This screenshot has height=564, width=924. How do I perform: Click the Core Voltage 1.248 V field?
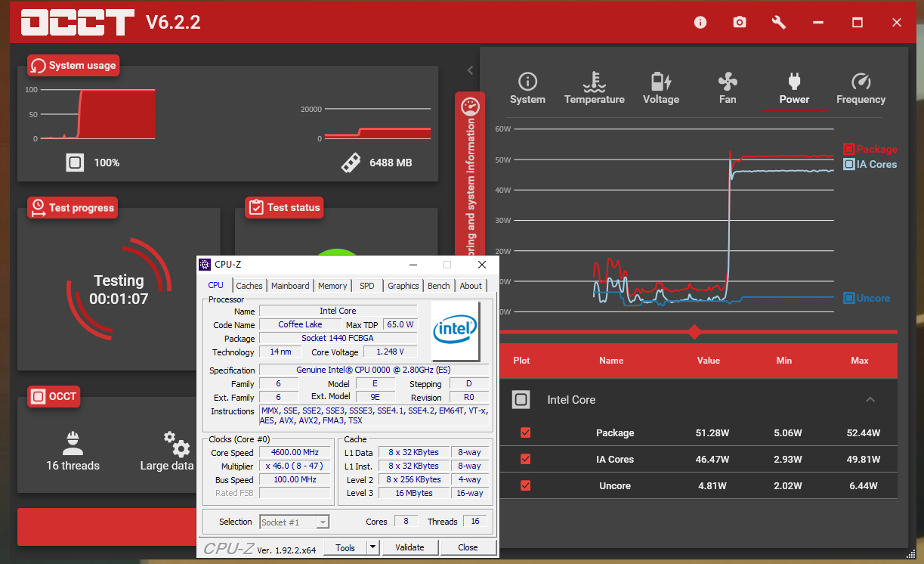click(x=391, y=352)
